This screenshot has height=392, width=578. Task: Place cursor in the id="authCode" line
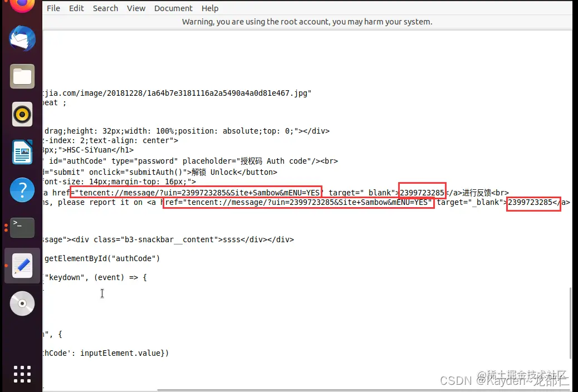tap(190, 161)
